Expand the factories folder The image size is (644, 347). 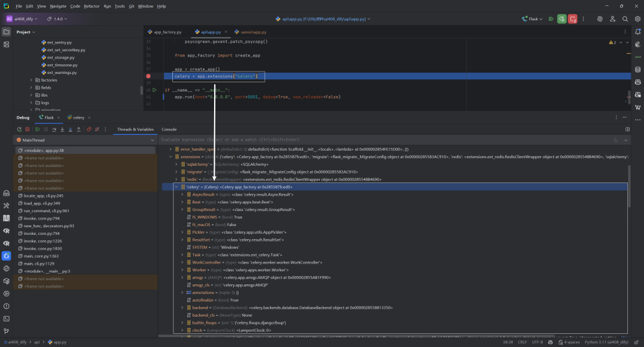tap(31, 80)
